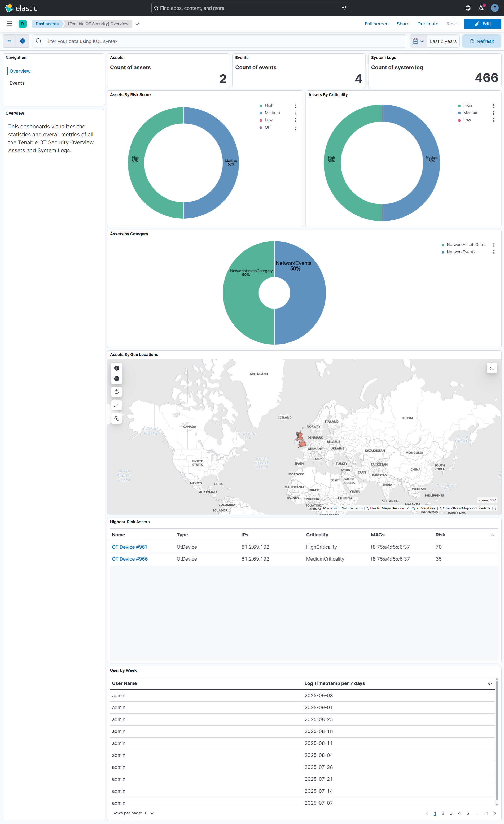Toggle NetworkEvents series in category legend
The image size is (504, 824).
point(461,252)
